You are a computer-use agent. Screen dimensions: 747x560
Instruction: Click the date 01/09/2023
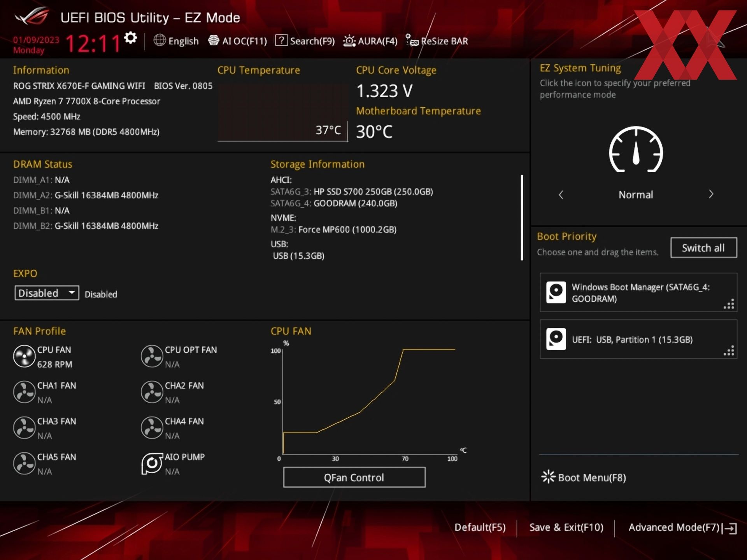(x=36, y=40)
